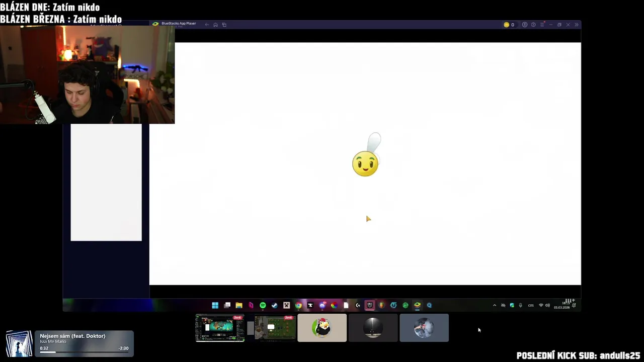
Task: Open the BlueStacks home screen icon
Action: [x=215, y=25]
